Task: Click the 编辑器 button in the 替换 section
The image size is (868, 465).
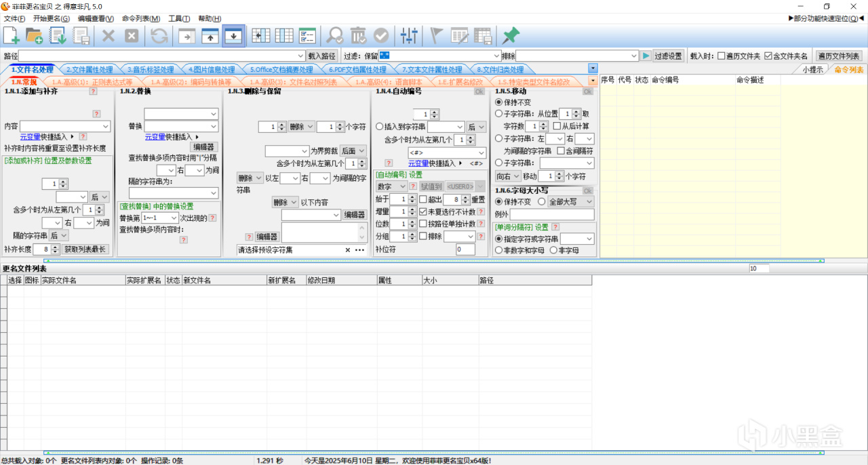Action: pos(205,146)
